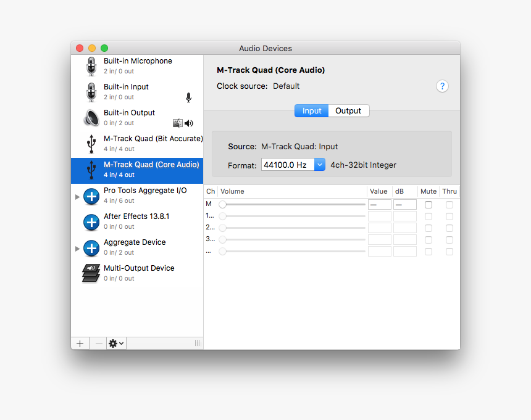Zoom the Audio Devices window with green button
531x420 pixels.
104,48
